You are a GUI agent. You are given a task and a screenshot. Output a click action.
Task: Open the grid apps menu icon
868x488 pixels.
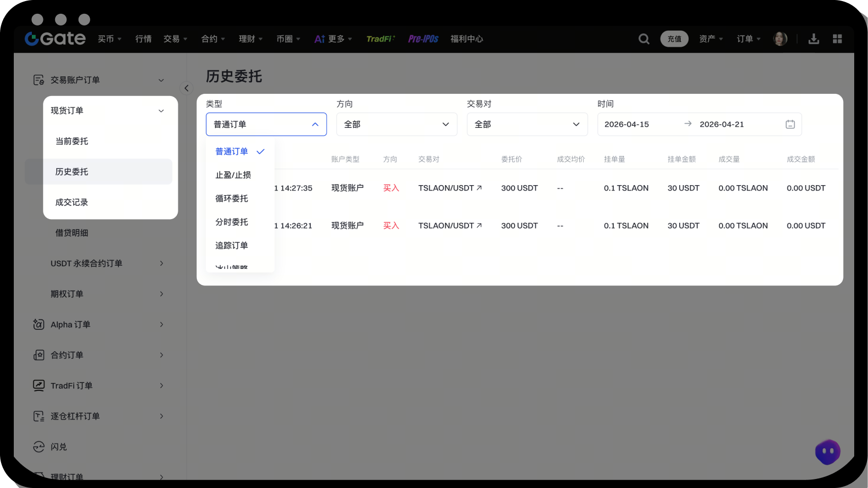tap(837, 39)
